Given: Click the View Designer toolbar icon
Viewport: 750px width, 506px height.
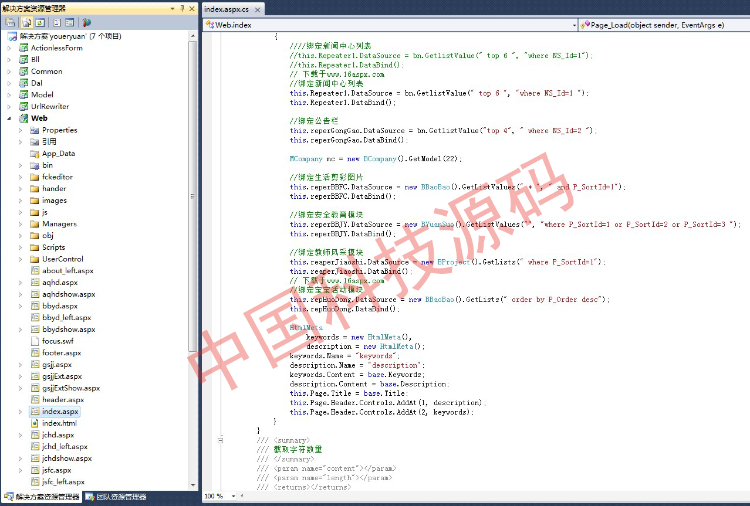Looking at the screenshot, I should click(x=70, y=22).
